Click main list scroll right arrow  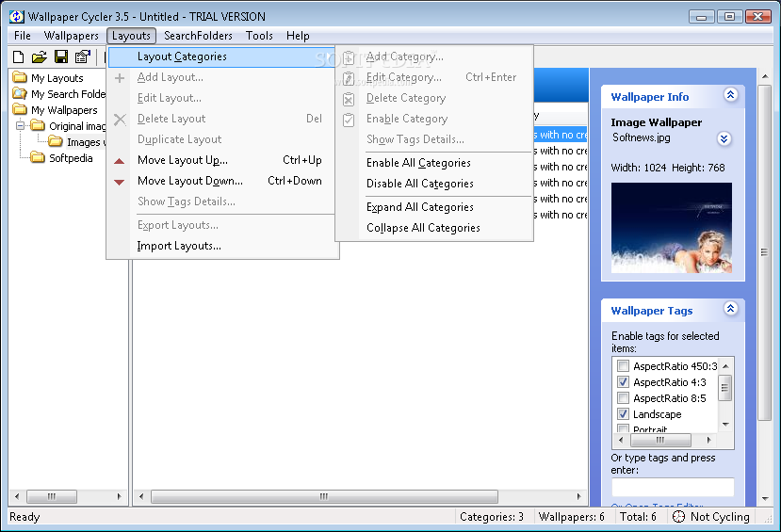(578, 496)
